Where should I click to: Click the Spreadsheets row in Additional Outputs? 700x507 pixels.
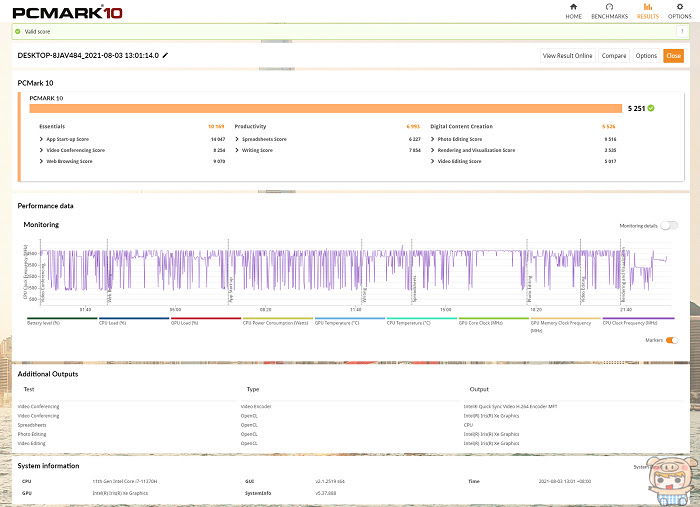coord(32,425)
